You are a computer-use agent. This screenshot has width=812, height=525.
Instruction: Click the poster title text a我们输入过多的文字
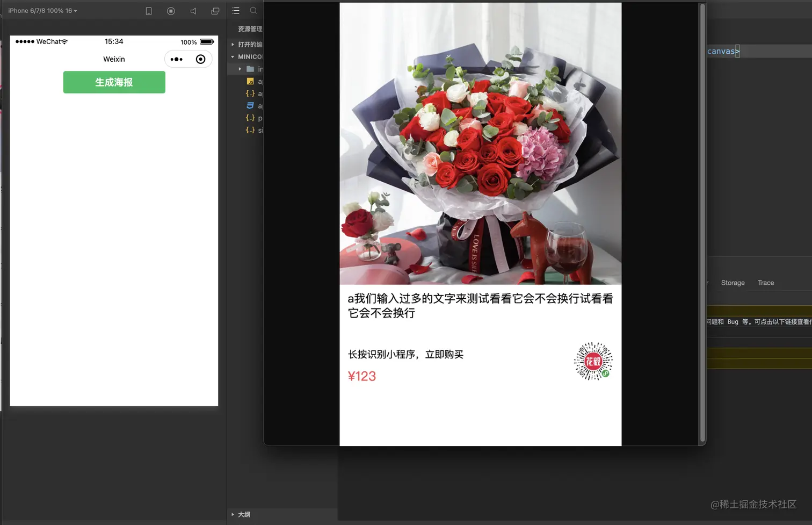480,305
